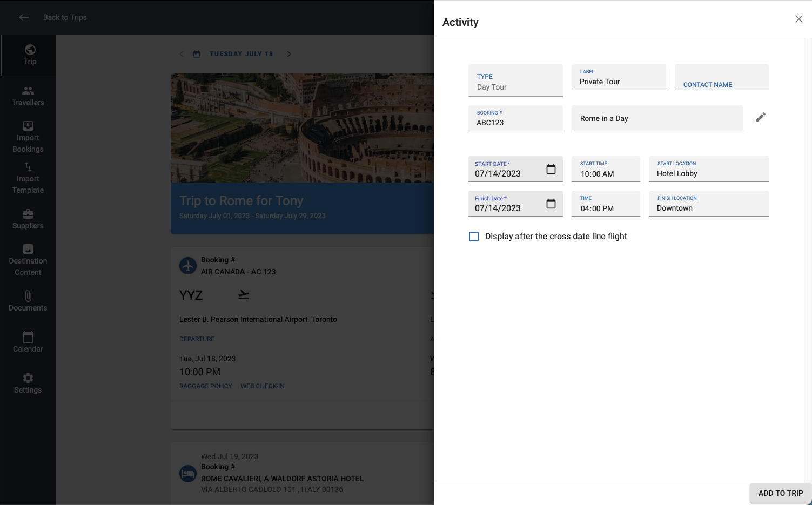Click the hotel bed icon for Rome Cavalieri

coord(188,474)
